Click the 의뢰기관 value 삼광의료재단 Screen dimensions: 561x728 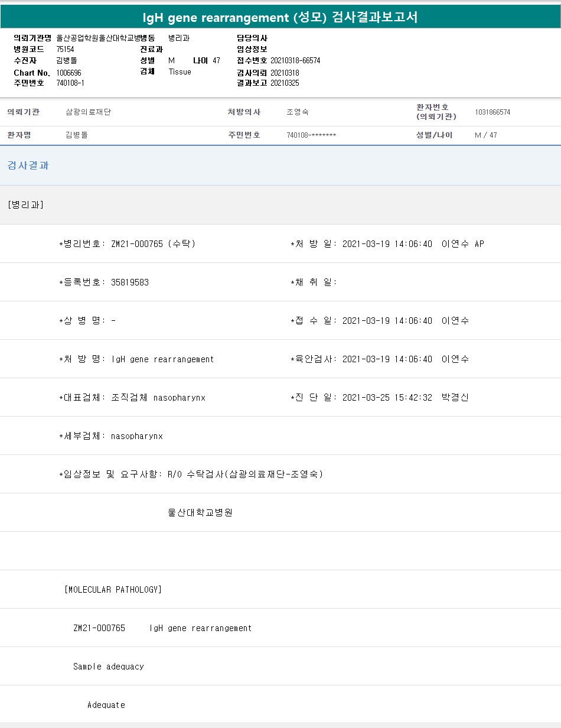(x=88, y=112)
